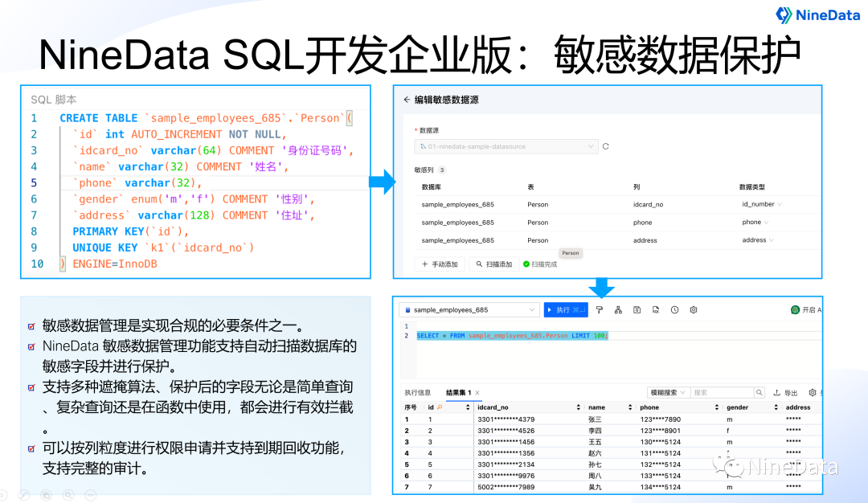Click the format SQL paint-roller icon
This screenshot has width=868, height=503.
[600, 310]
